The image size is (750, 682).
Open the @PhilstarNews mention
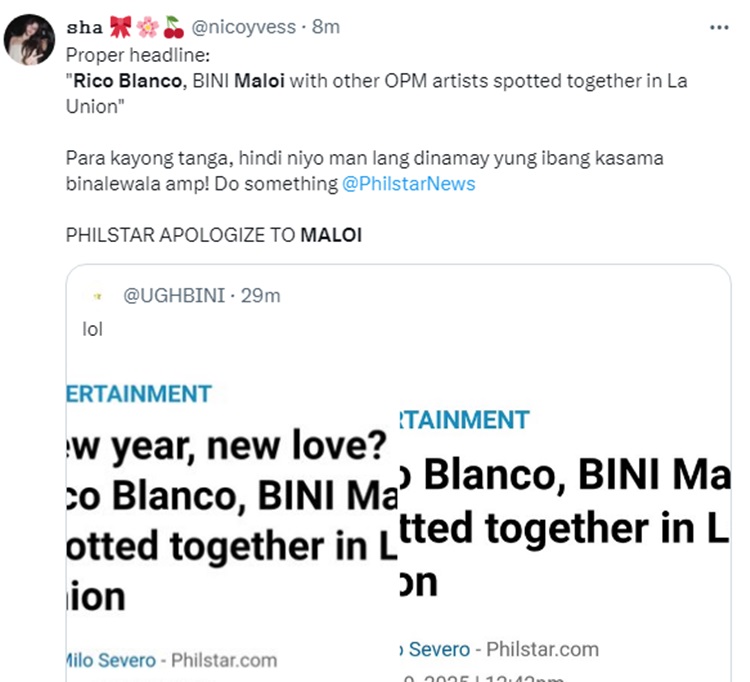pos(409,184)
